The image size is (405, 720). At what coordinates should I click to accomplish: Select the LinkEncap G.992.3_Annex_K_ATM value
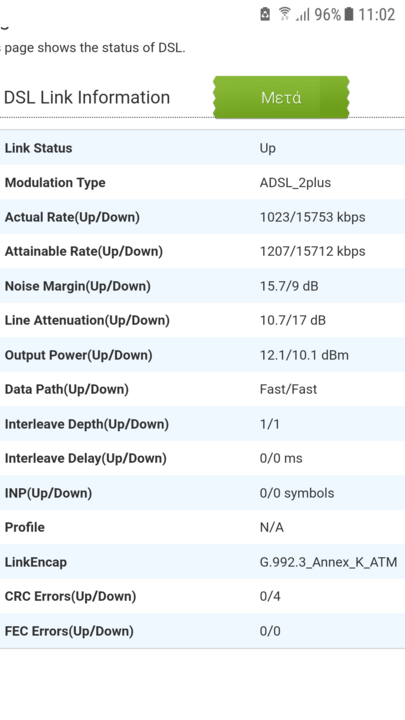328,562
